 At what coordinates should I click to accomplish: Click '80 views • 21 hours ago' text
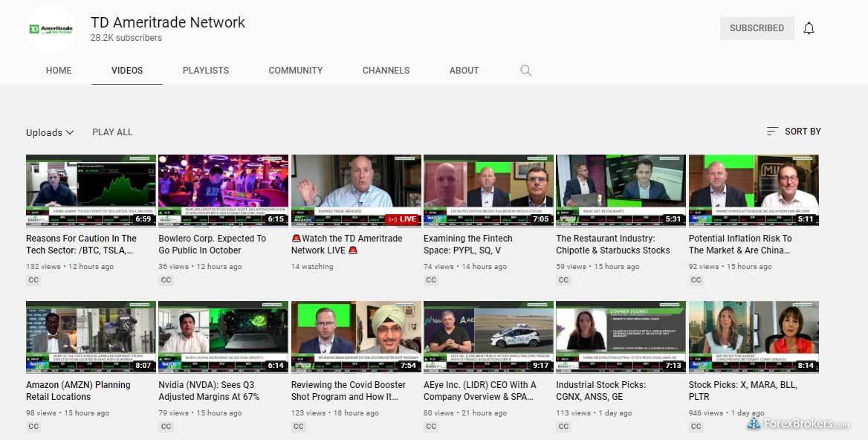465,413
